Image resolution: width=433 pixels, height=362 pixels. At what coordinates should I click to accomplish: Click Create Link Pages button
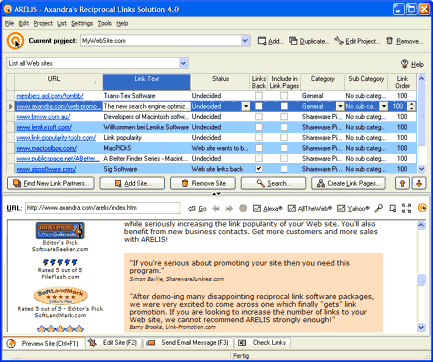(x=348, y=183)
